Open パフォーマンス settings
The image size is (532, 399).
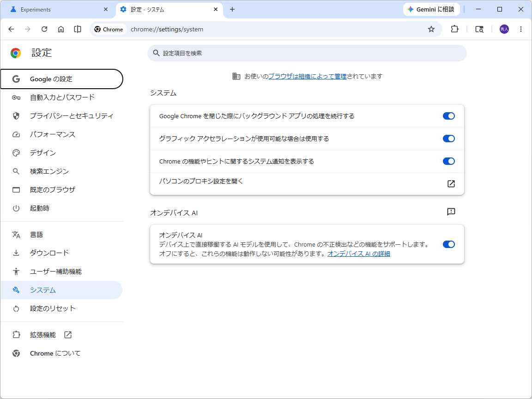[61, 135]
